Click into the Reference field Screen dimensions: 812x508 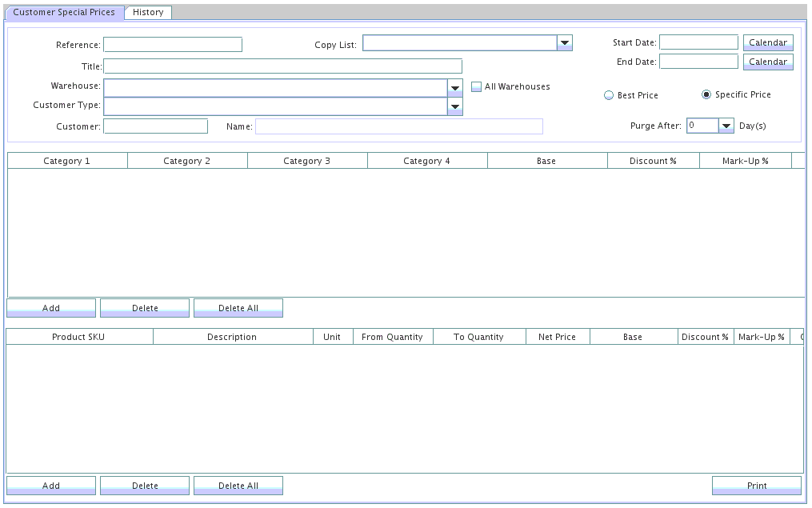tap(173, 45)
